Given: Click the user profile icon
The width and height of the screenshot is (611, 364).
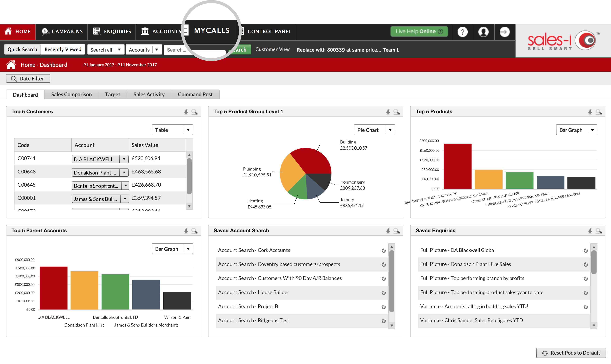Looking at the screenshot, I should pos(484,31).
